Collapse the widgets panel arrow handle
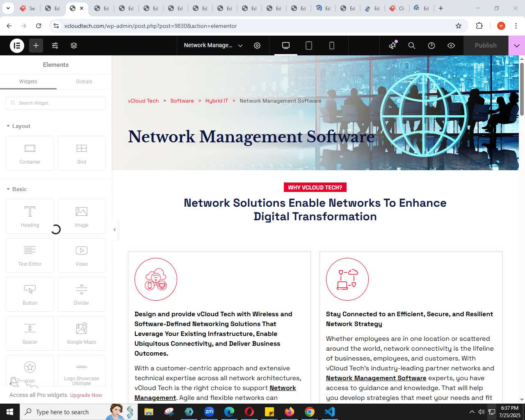 (114, 230)
